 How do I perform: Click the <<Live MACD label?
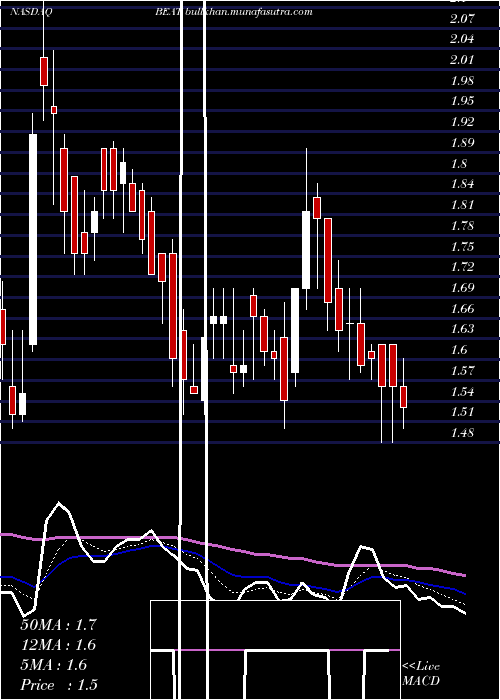coord(421,673)
